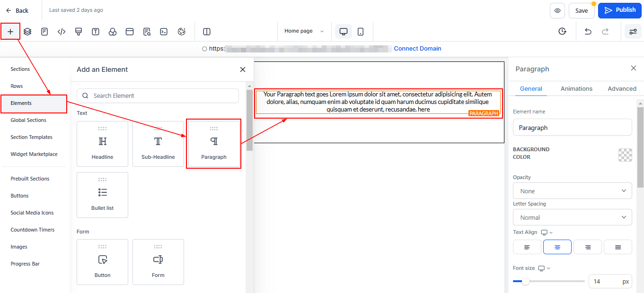The image size is (644, 293).
Task: Expand the Letter Spacing dropdown
Action: [x=572, y=217]
